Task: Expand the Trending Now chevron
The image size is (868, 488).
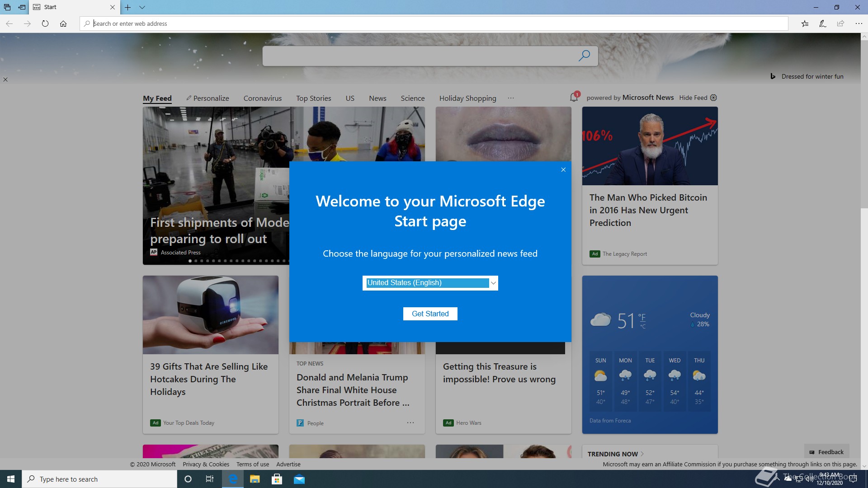Action: [x=642, y=454]
